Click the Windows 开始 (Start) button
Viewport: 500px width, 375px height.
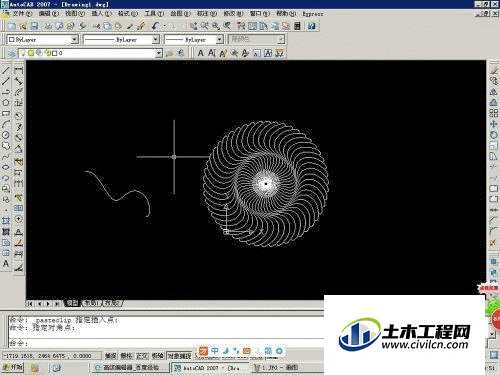pos(13,367)
